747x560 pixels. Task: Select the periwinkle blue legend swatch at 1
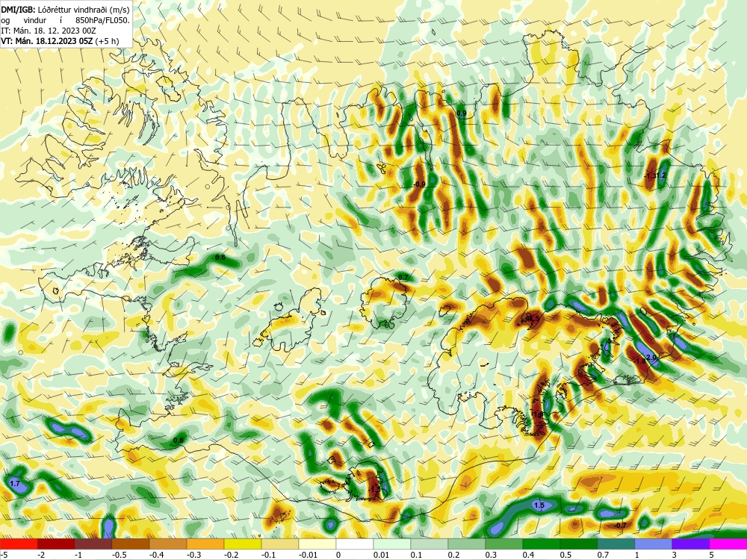(x=653, y=544)
